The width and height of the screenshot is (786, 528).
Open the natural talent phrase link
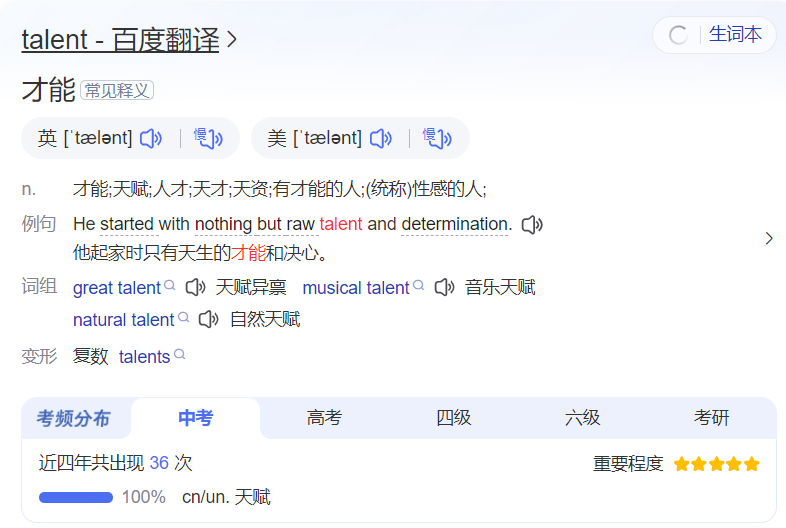point(123,319)
